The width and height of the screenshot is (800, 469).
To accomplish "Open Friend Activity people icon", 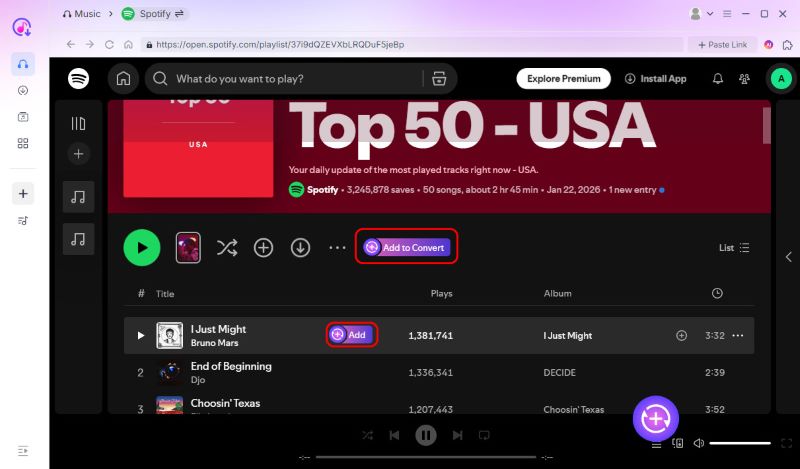I will [x=744, y=79].
